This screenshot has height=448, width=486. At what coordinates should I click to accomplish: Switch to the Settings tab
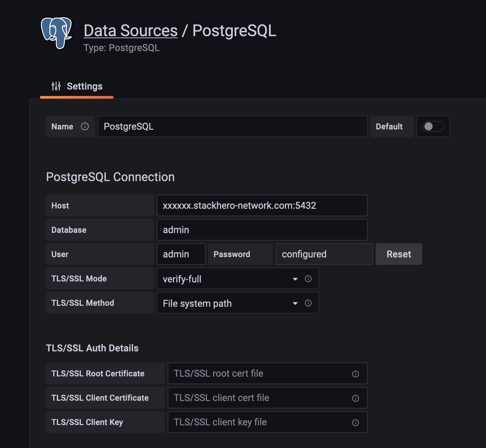point(84,86)
